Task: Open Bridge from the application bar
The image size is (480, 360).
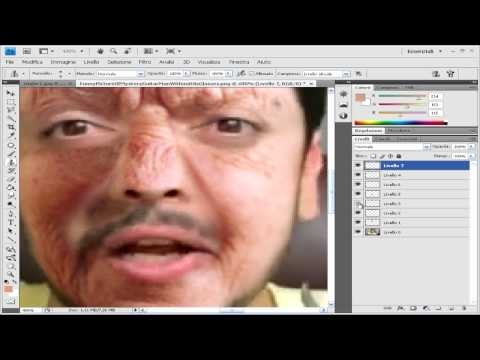Action: click(x=27, y=51)
